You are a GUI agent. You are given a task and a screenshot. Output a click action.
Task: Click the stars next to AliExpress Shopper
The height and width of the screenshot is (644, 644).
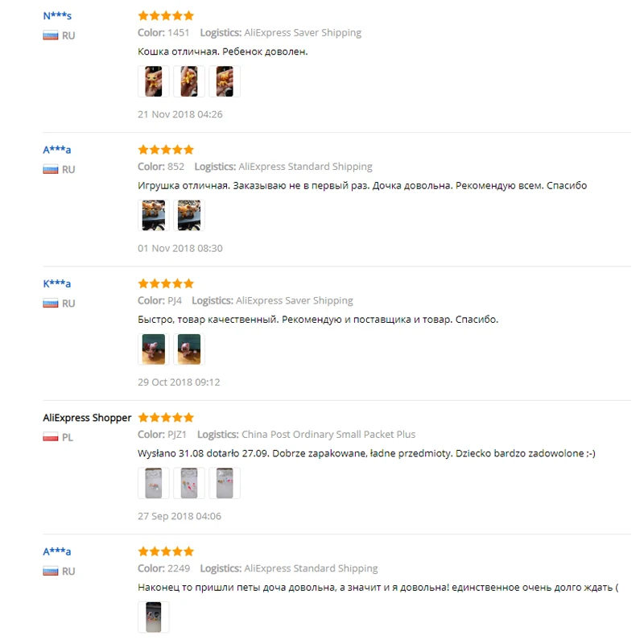166,418
